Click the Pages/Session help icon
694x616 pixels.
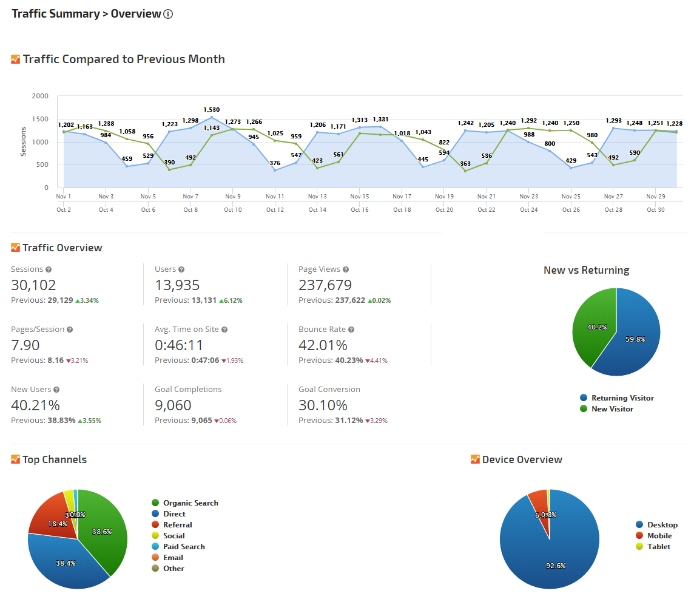tap(70, 330)
